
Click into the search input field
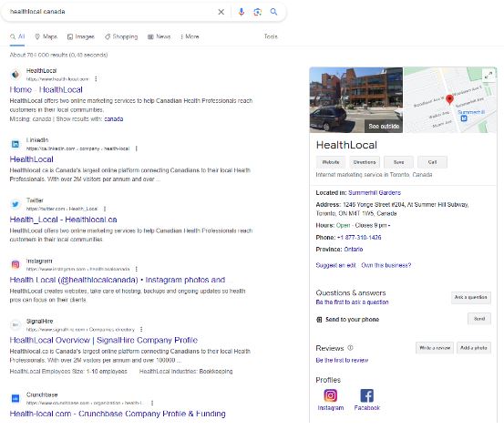112,12
